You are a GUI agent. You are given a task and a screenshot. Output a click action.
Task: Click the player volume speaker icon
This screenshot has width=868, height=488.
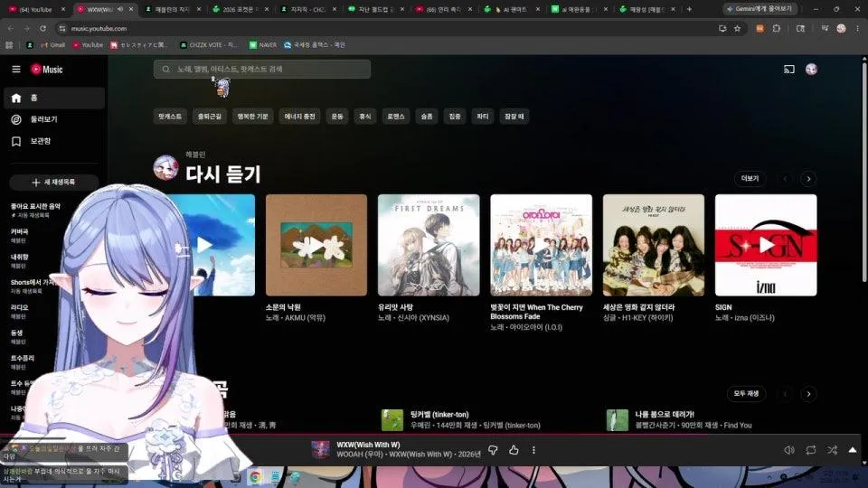click(x=789, y=450)
